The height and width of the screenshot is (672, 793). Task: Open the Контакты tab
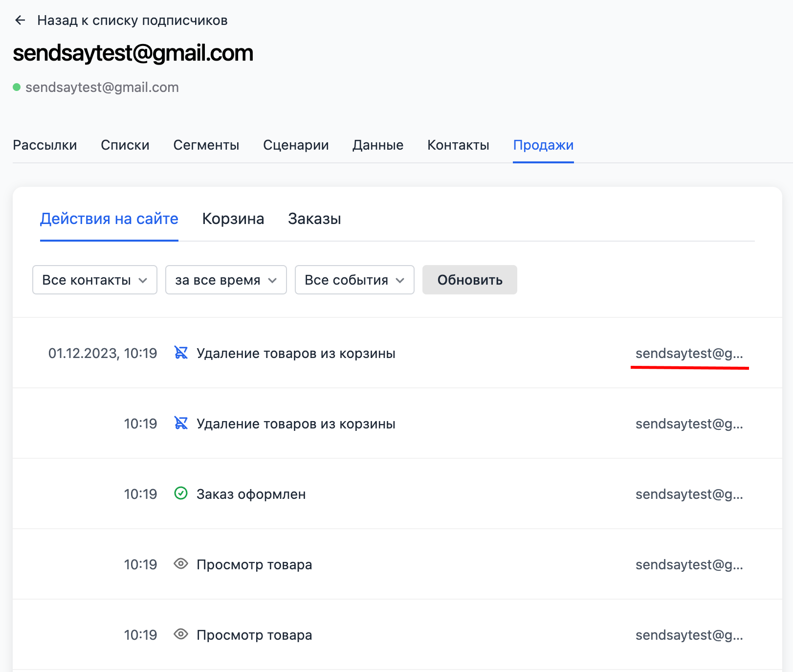click(458, 145)
